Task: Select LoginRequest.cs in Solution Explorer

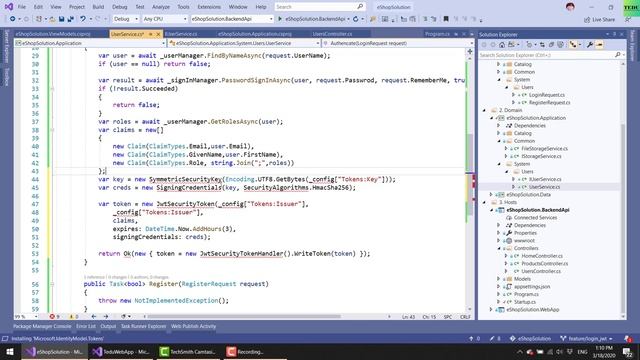Action: click(547, 95)
